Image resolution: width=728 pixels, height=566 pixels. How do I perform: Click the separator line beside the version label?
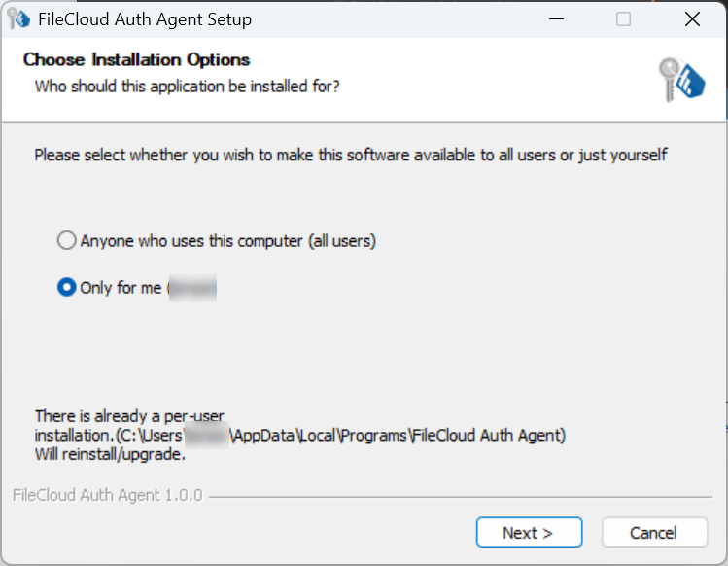457,496
